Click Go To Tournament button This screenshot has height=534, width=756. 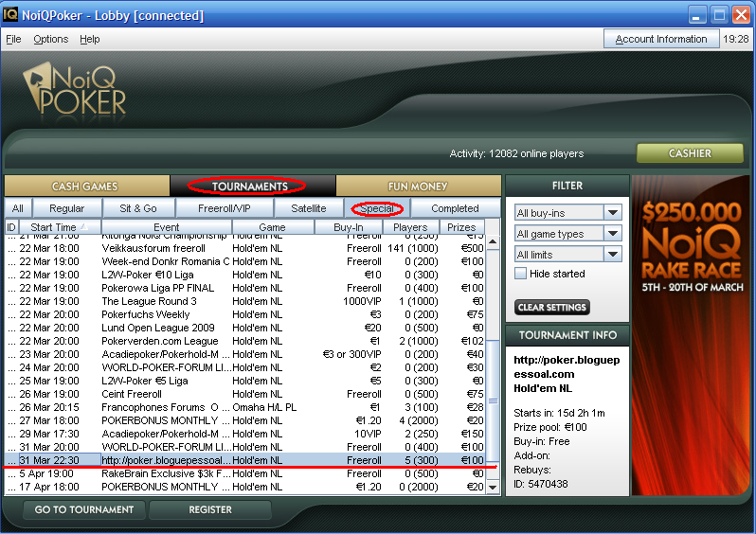[84, 509]
